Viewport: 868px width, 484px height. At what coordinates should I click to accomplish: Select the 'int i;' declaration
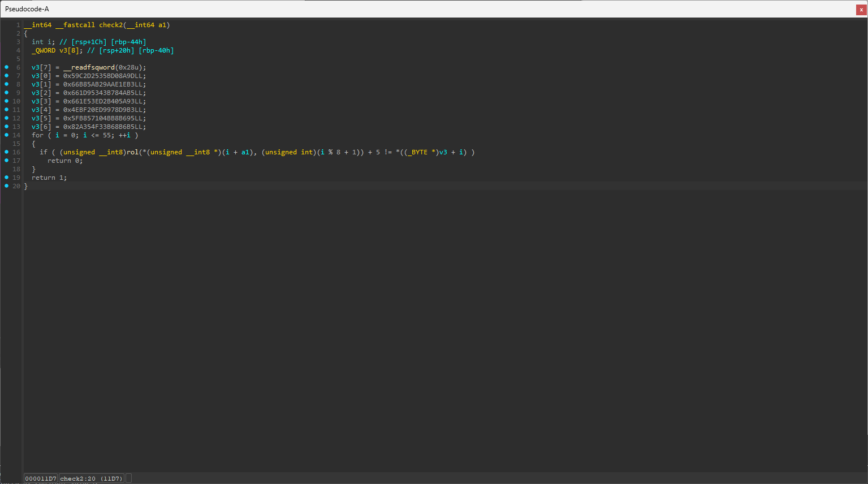pos(44,42)
